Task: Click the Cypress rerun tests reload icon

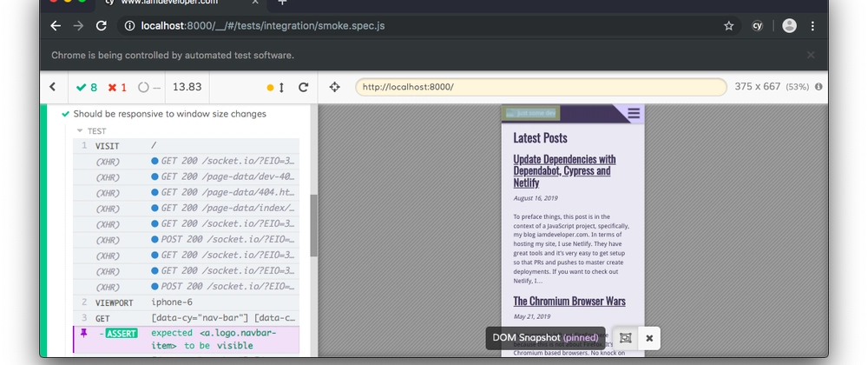Action: point(303,87)
